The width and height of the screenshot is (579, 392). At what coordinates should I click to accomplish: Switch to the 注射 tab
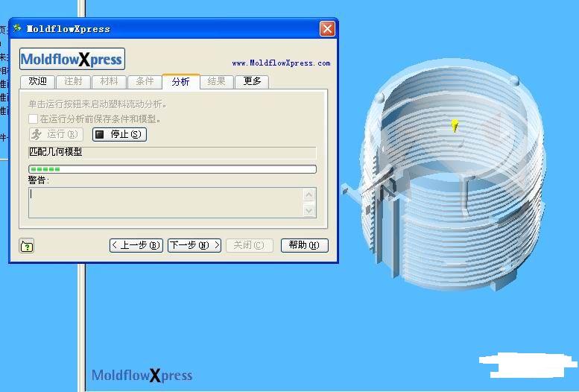(x=73, y=81)
